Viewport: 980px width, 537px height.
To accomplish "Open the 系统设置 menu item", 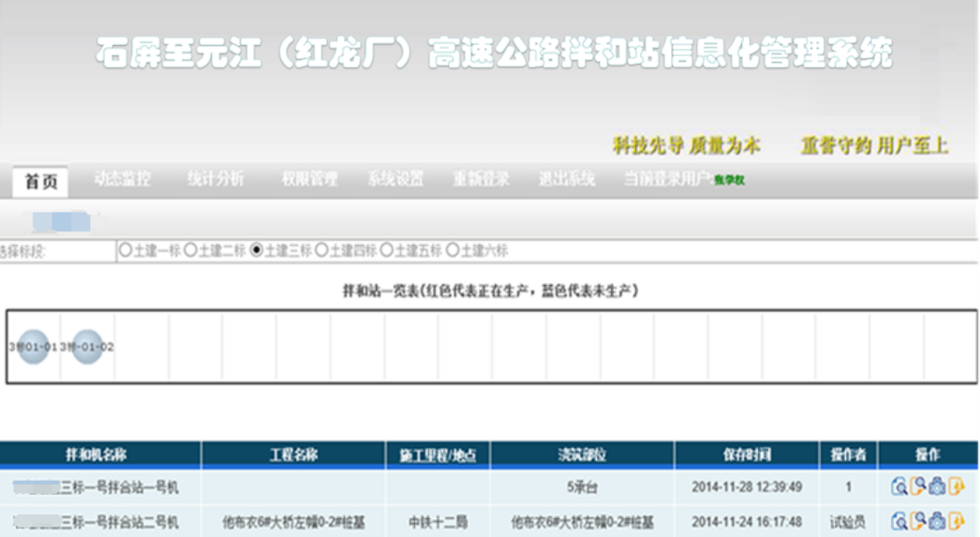I will pyautogui.click(x=395, y=179).
